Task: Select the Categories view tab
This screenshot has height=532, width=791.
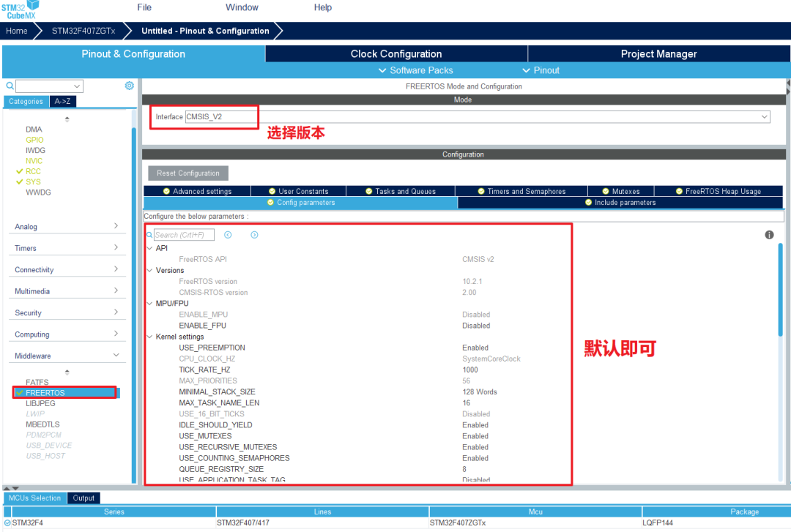Action: (x=26, y=102)
